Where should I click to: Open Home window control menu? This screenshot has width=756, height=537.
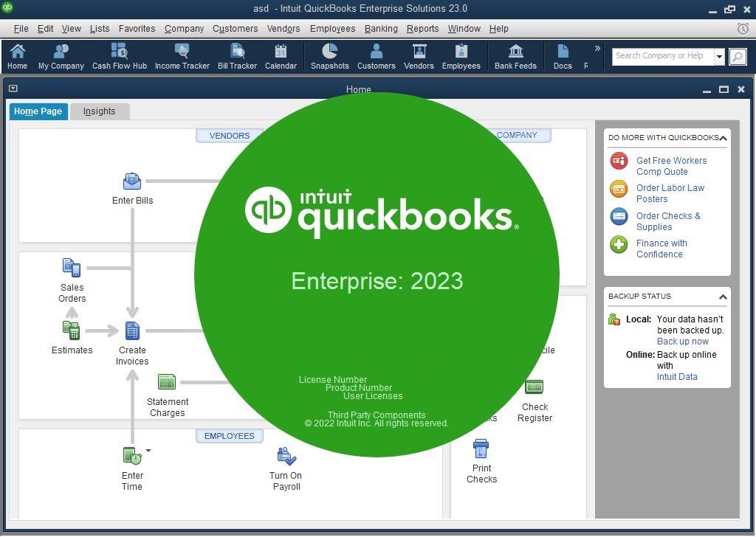coord(13,89)
